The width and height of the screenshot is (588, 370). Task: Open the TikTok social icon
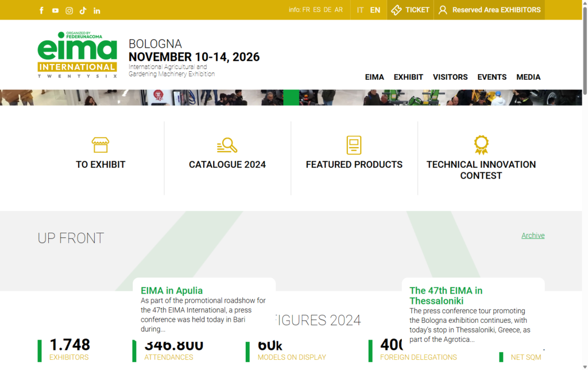coord(83,10)
